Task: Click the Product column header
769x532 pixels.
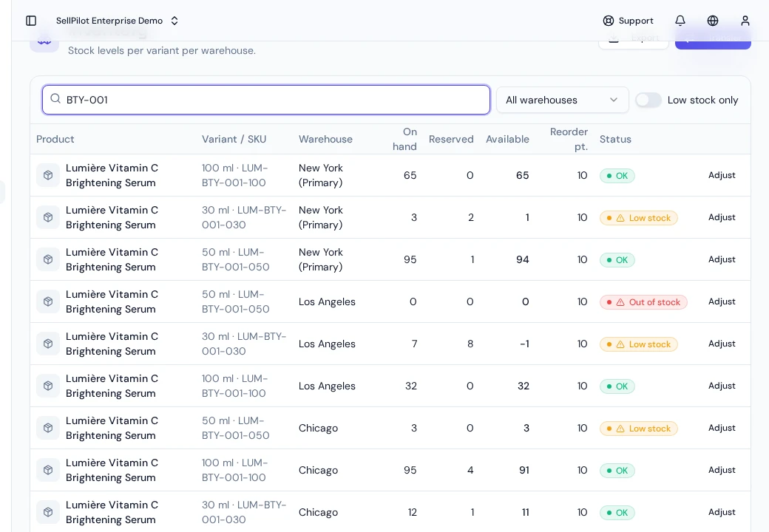Action: [x=55, y=139]
